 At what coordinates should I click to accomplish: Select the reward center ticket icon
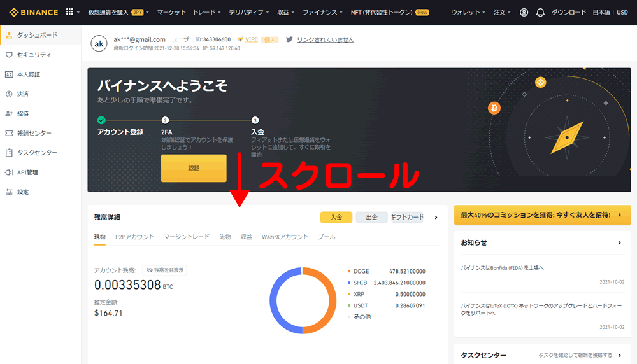coord(9,133)
